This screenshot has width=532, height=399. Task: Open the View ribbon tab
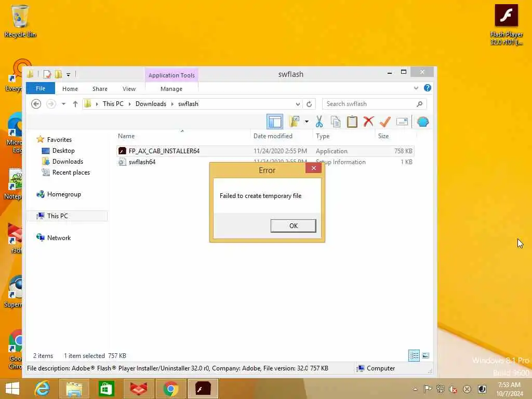tap(129, 88)
